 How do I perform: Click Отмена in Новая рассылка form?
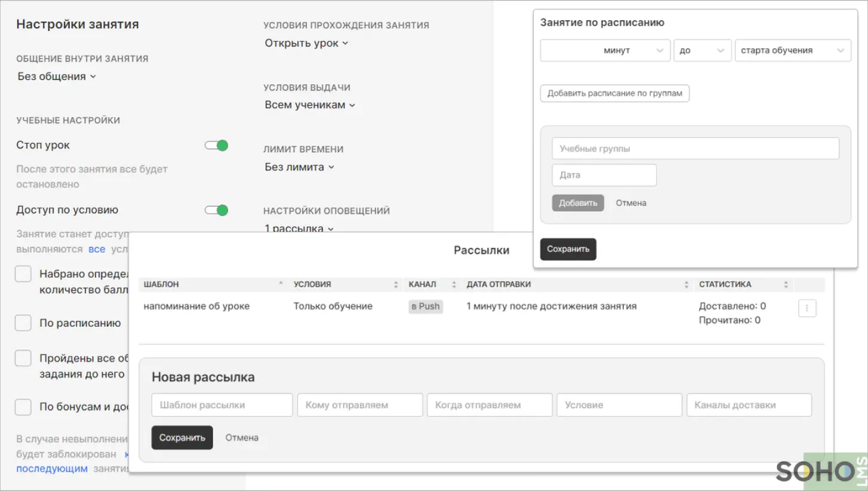(242, 437)
